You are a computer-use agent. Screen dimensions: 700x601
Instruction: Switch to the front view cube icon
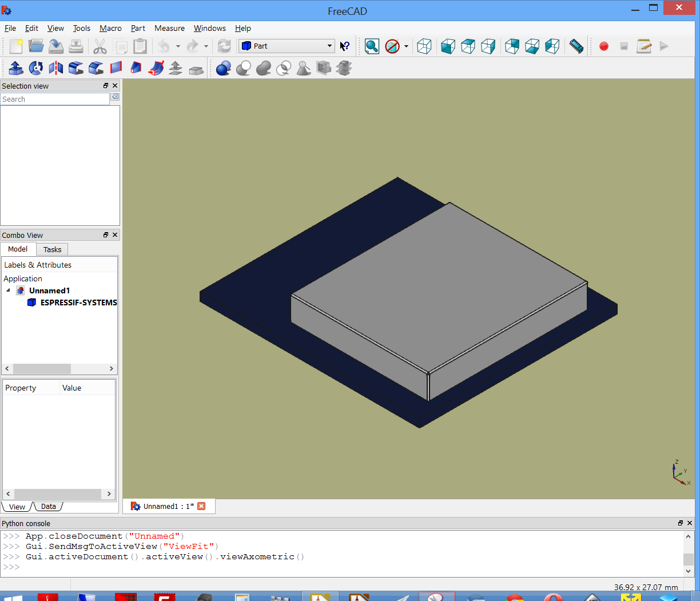click(x=448, y=46)
